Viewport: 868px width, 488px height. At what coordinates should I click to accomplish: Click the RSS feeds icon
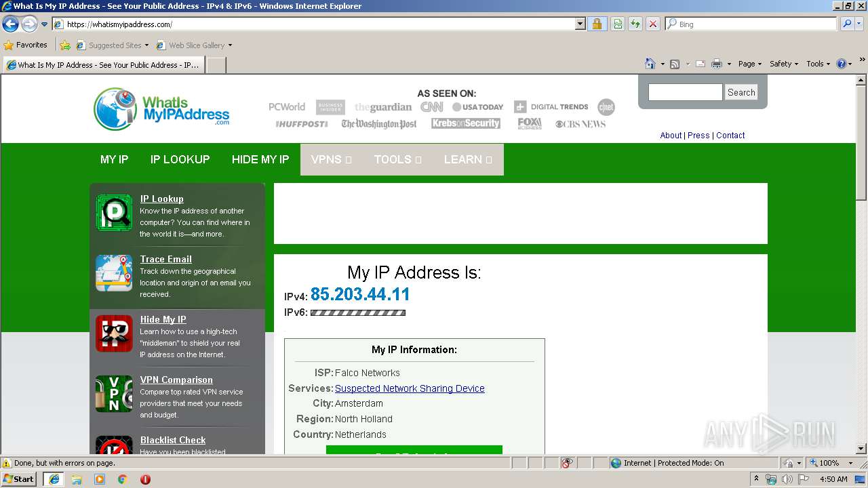(675, 64)
